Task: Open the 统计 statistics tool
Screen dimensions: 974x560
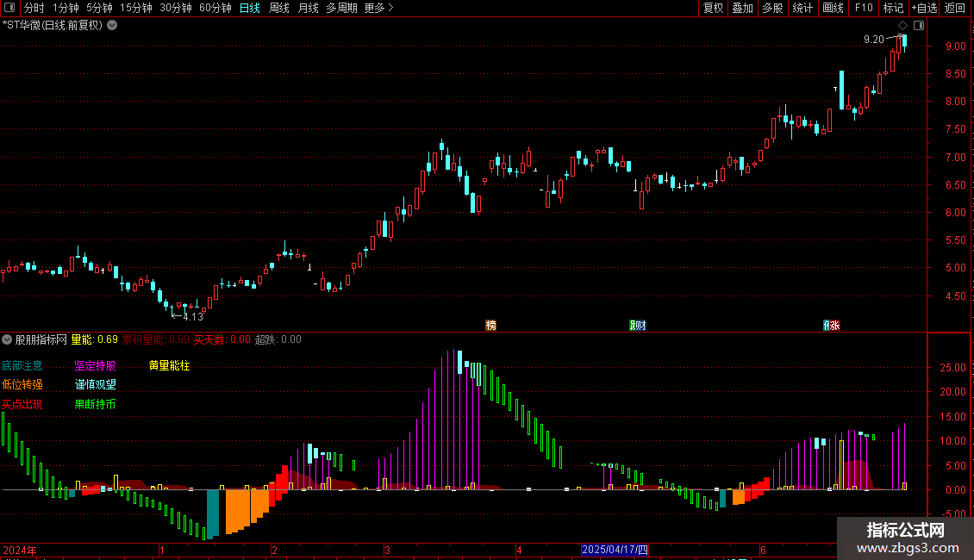Action: (x=802, y=8)
